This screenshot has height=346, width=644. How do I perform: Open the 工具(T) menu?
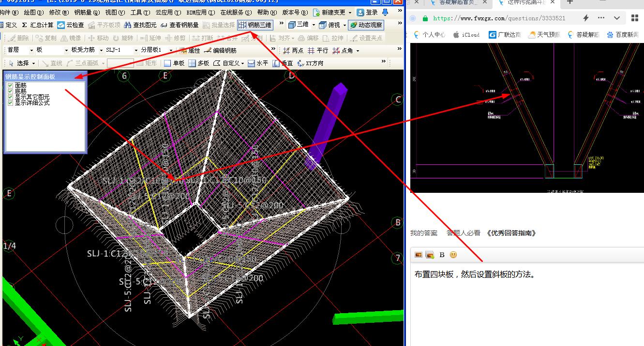(x=140, y=12)
